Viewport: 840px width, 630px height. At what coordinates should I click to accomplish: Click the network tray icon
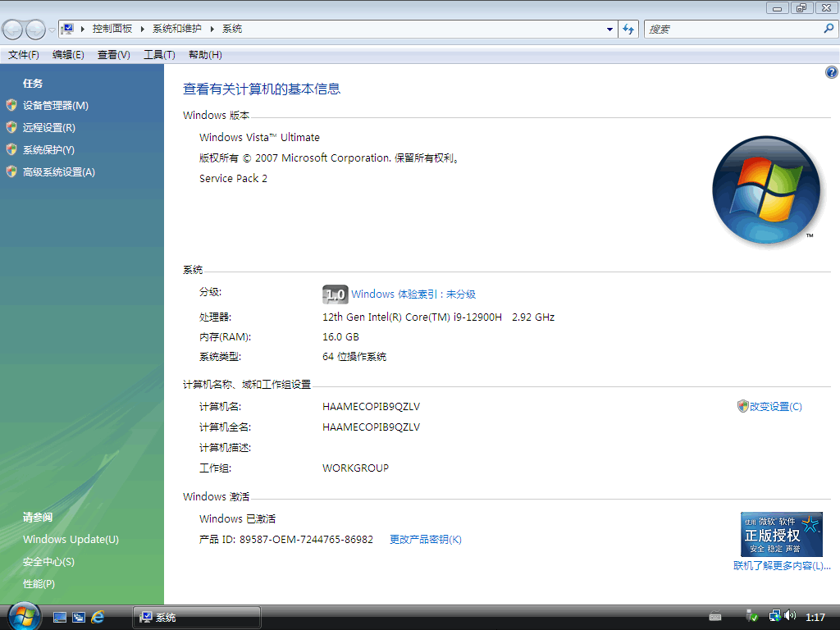(774, 616)
